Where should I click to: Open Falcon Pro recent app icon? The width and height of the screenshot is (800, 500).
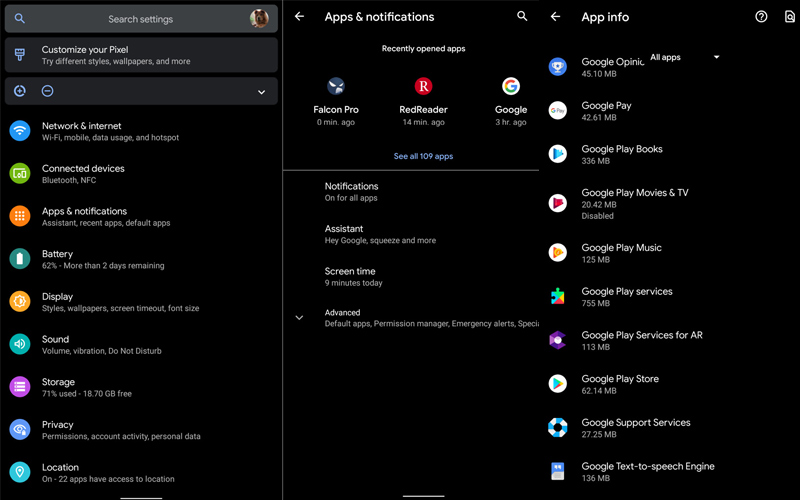coord(336,87)
